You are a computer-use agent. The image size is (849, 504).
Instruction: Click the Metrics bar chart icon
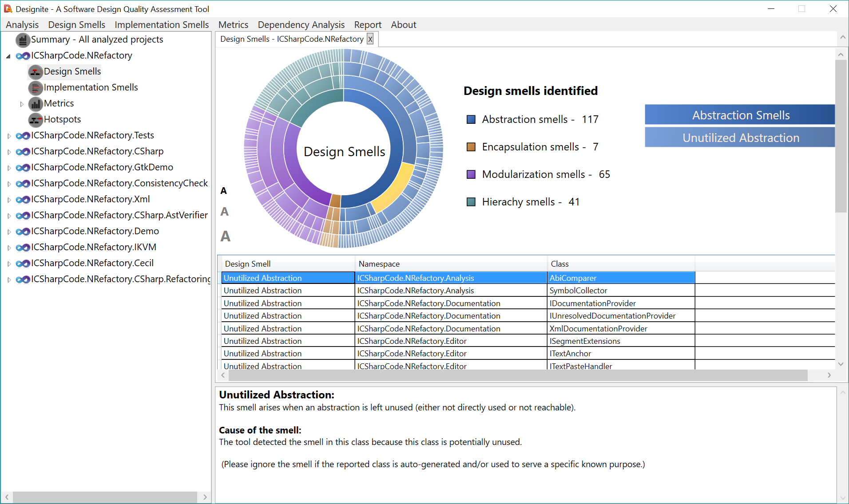[36, 104]
